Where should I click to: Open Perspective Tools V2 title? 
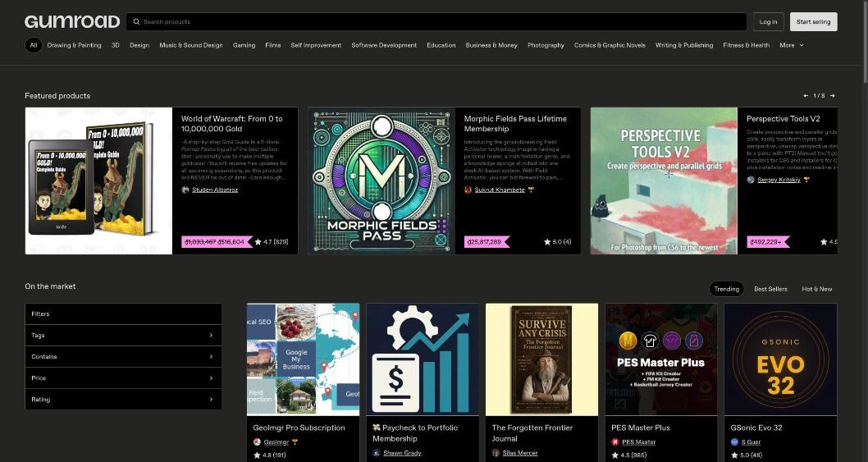click(x=783, y=118)
